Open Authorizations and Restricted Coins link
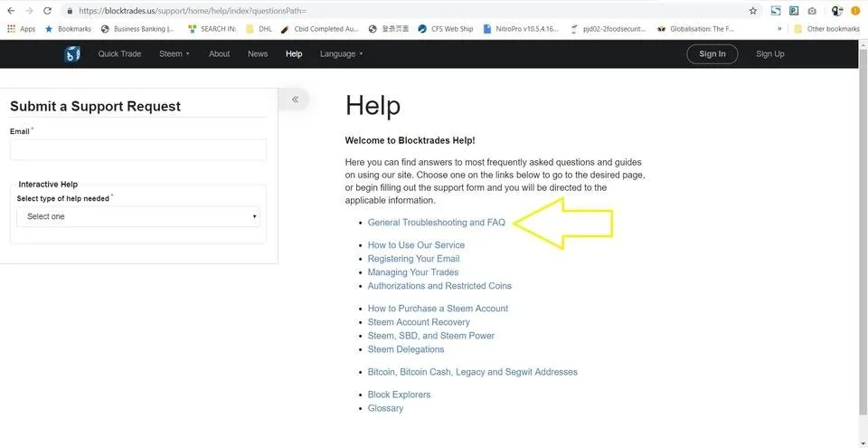This screenshot has height=448, width=868. [439, 286]
